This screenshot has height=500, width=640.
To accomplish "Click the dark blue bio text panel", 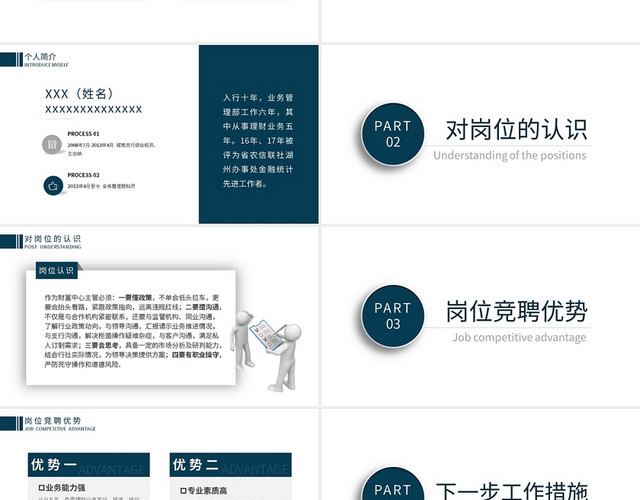I will 258,134.
